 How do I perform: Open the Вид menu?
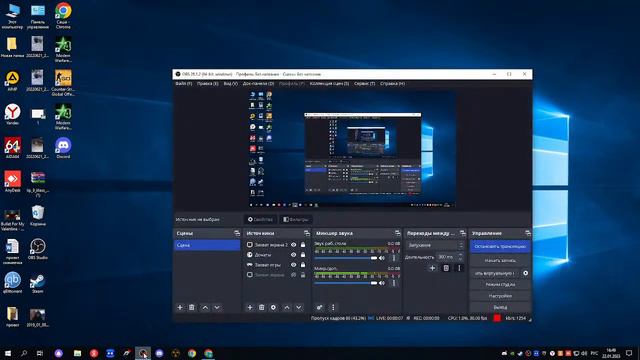[x=230, y=84]
